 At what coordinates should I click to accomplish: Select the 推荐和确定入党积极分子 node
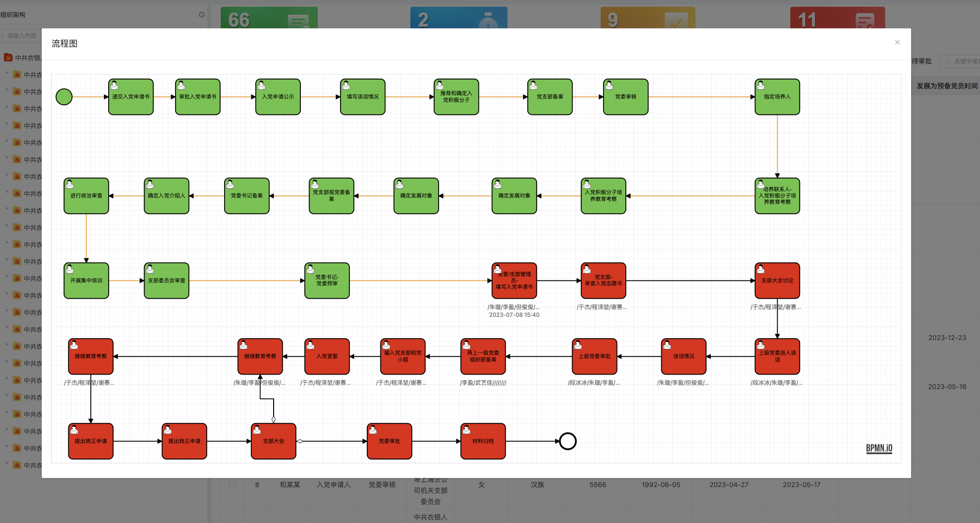[457, 97]
